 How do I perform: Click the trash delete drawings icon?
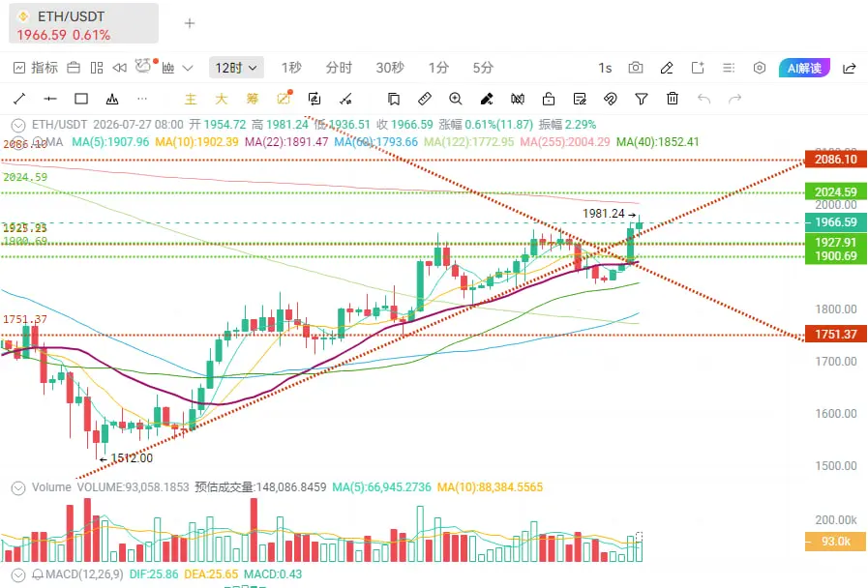point(672,99)
